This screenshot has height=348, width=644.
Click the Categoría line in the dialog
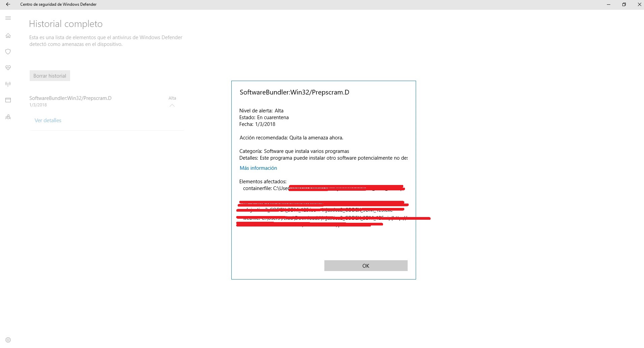(294, 151)
